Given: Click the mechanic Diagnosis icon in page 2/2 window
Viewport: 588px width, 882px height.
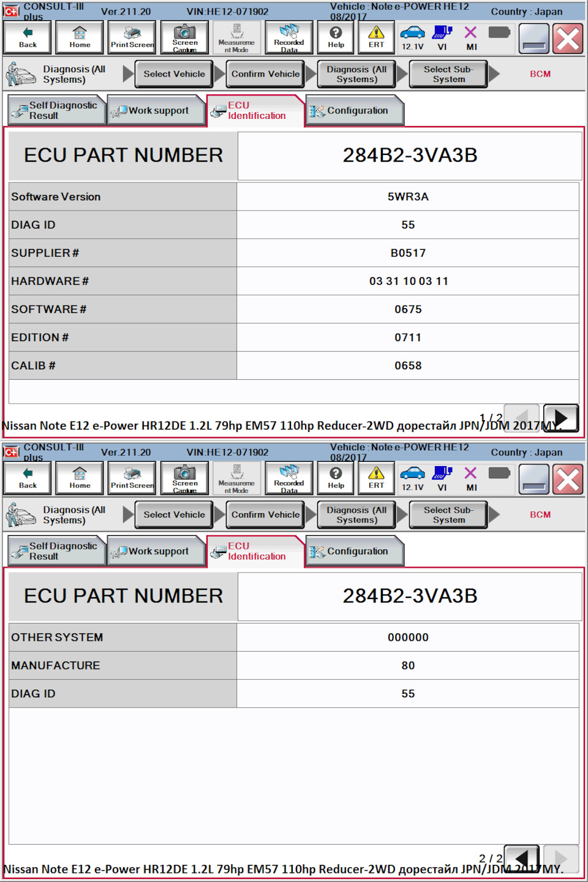Looking at the screenshot, I should [20, 515].
